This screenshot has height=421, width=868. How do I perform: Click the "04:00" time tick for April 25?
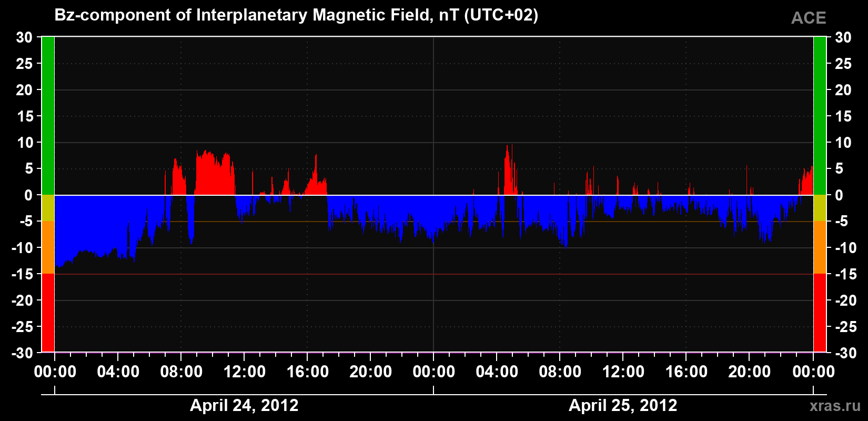(497, 372)
